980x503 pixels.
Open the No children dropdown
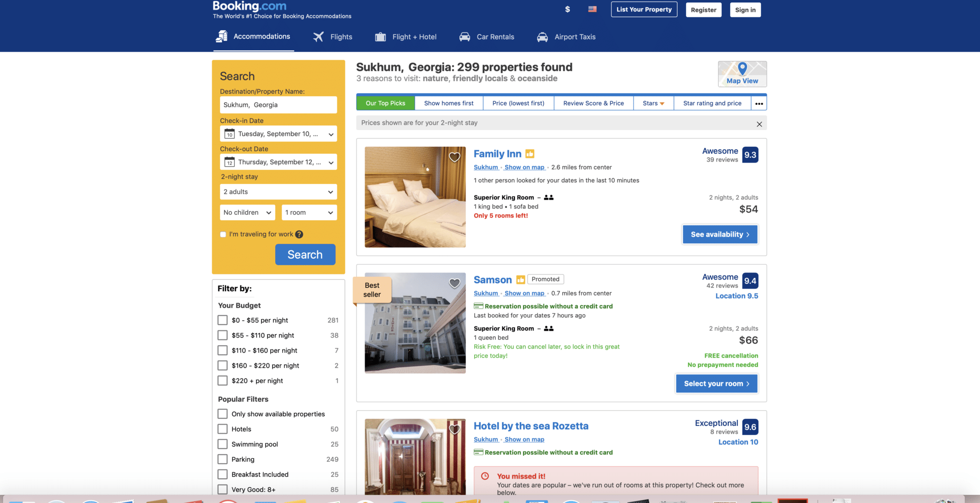click(x=247, y=212)
